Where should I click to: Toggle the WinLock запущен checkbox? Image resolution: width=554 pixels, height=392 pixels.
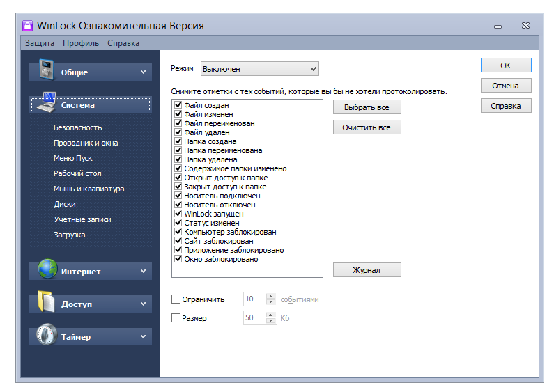pyautogui.click(x=178, y=214)
